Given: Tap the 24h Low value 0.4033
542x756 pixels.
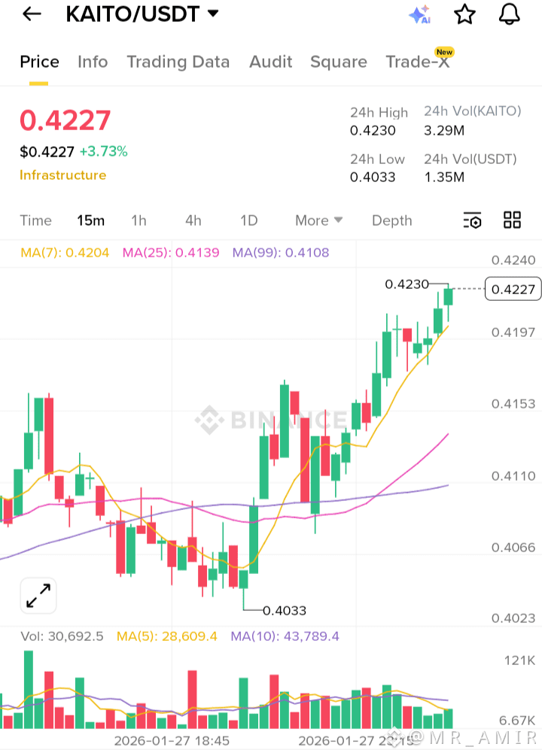Looking at the screenshot, I should click(x=373, y=178).
